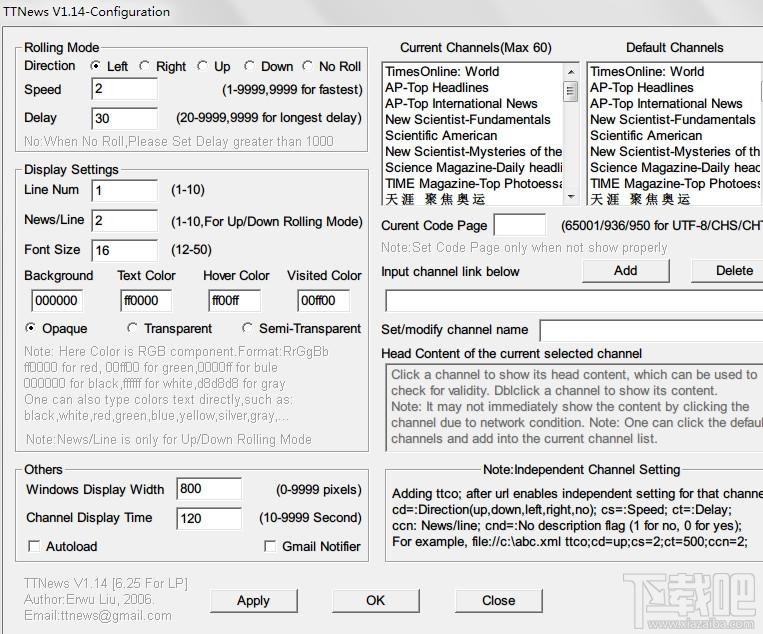Click the Add channel button
Screen dimensions: 763x634
coord(626,271)
